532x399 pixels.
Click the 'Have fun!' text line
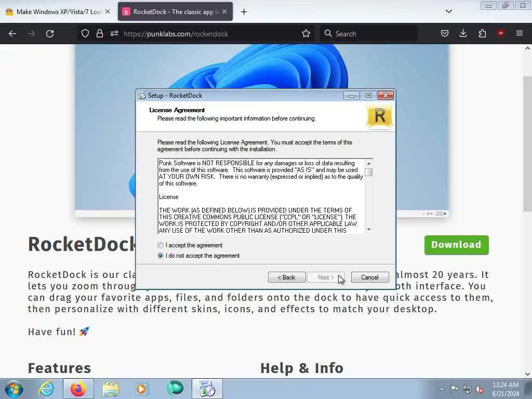click(59, 331)
